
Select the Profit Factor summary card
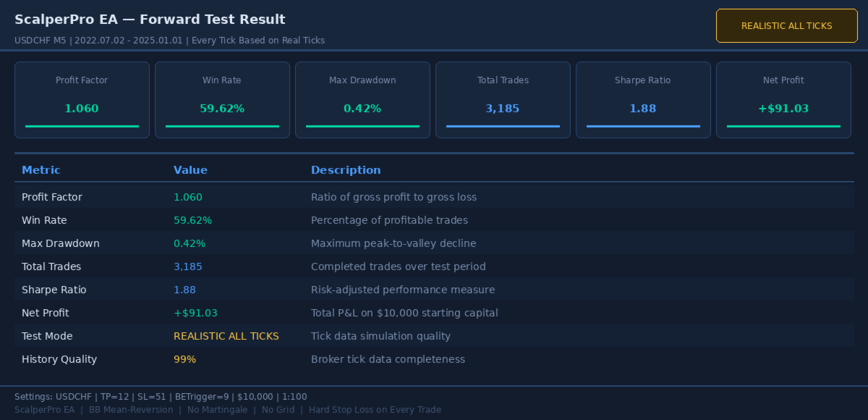coord(82,99)
